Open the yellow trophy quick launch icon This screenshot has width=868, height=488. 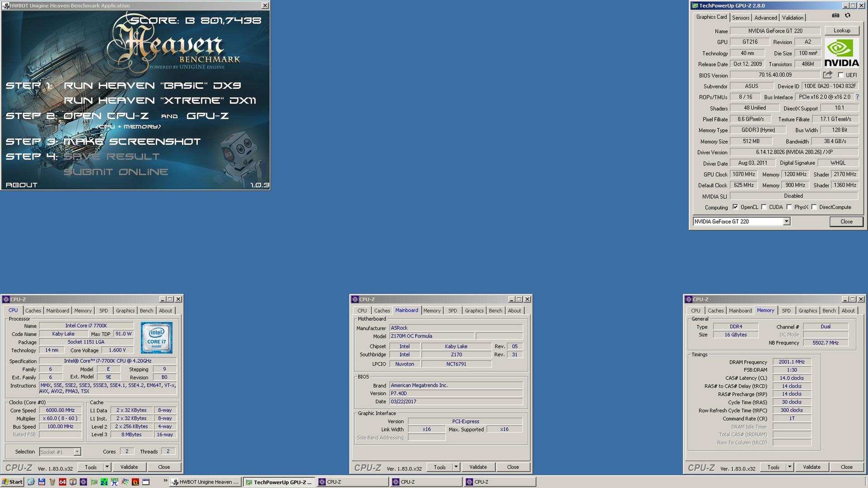[x=52, y=482]
